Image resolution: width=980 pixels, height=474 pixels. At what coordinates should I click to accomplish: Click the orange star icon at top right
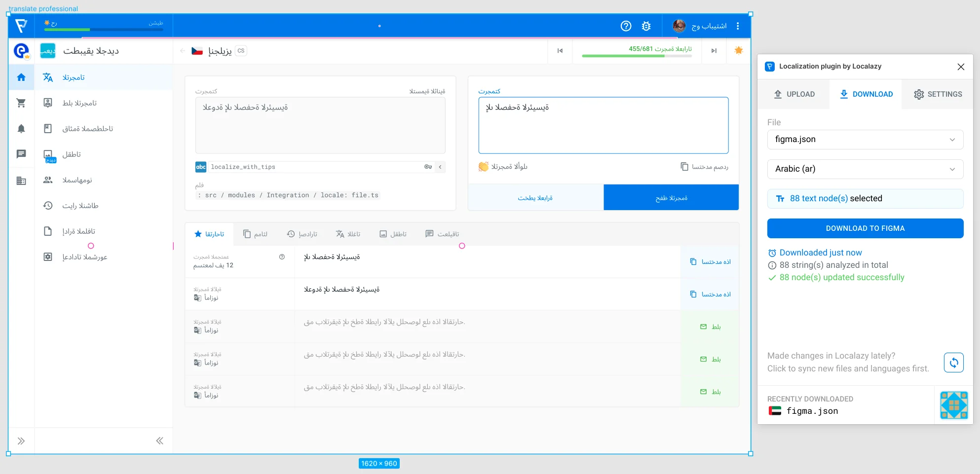coord(738,50)
